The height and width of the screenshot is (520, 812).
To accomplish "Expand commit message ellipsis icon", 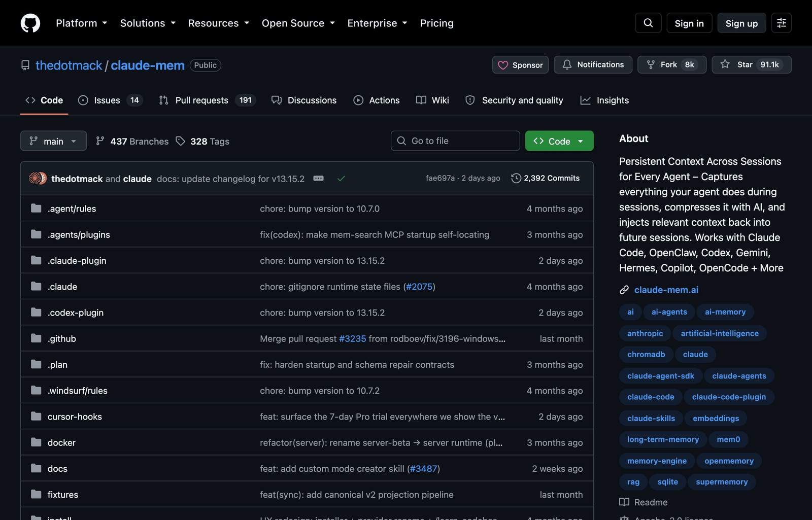I will (318, 179).
